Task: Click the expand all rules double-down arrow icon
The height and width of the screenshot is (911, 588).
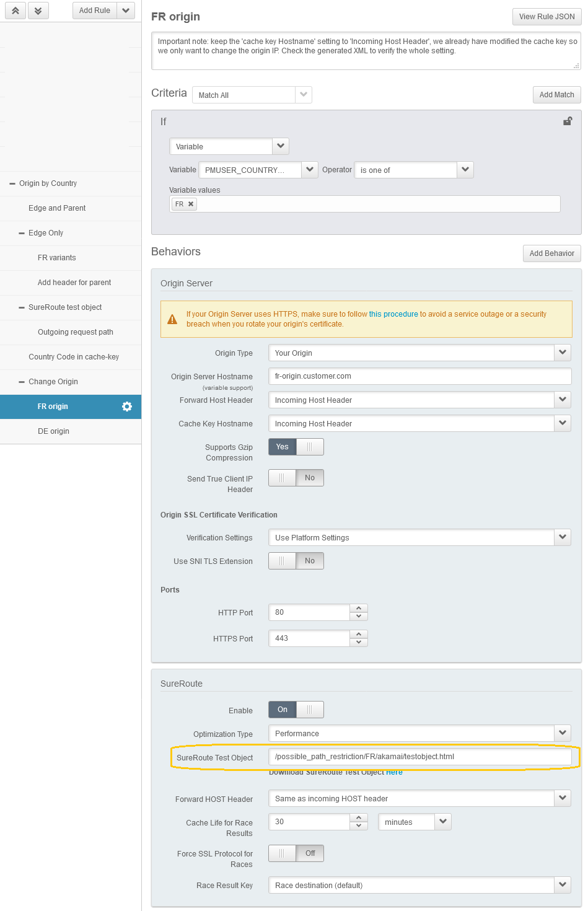Action: tap(38, 11)
